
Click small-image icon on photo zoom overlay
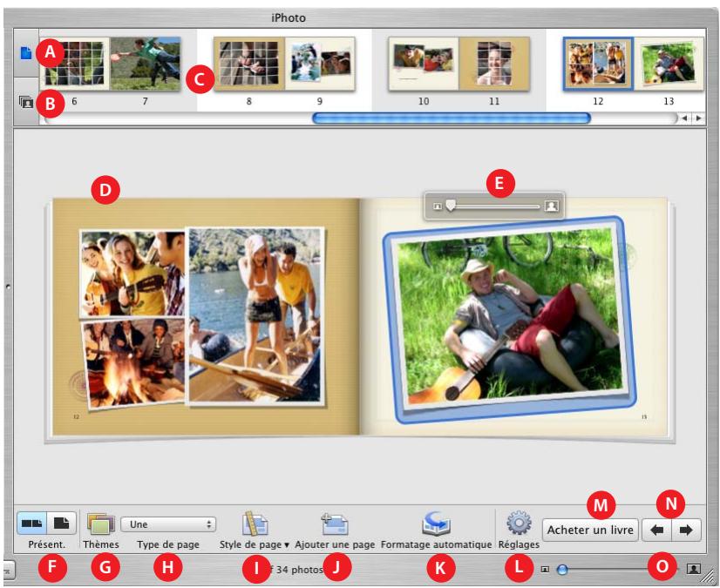point(438,206)
